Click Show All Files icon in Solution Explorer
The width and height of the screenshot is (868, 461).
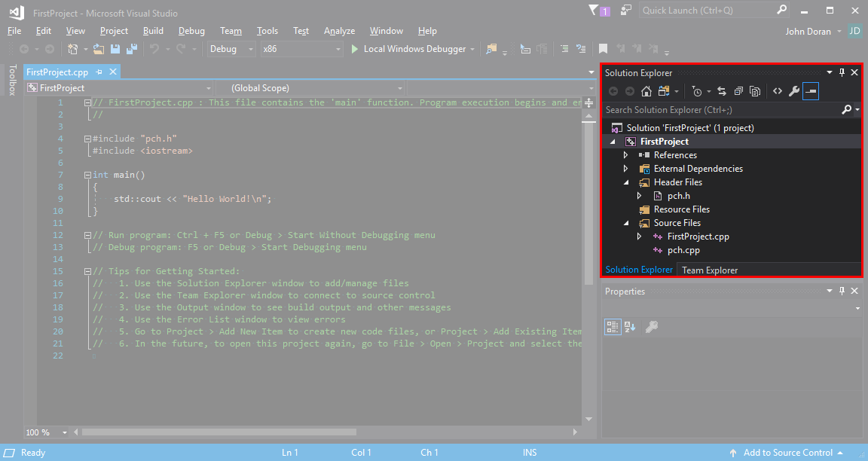[x=755, y=91]
